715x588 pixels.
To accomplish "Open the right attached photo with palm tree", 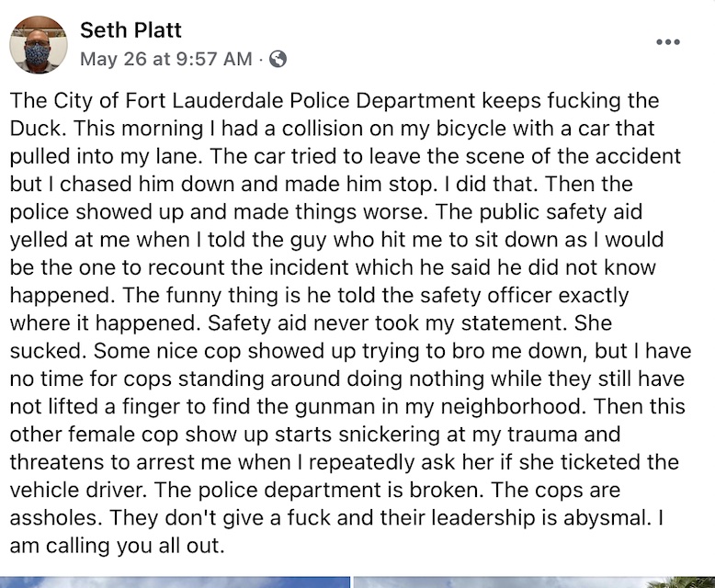I will 534,582.
